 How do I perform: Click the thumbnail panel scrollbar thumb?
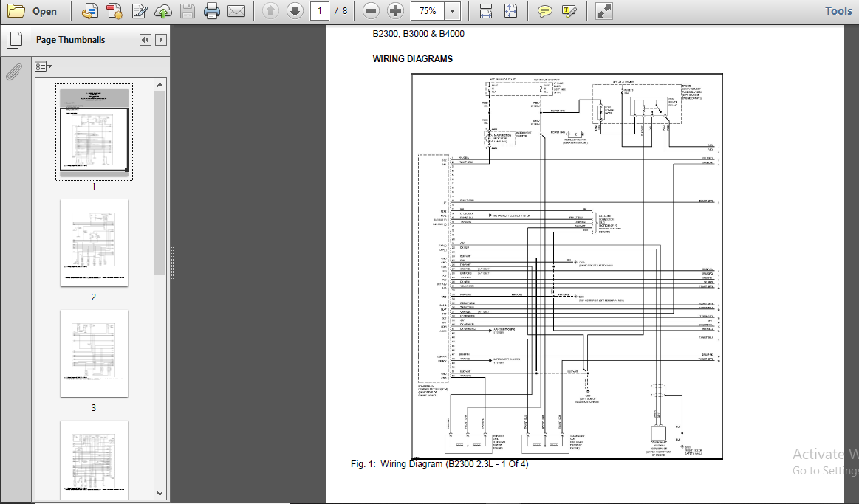point(160,183)
